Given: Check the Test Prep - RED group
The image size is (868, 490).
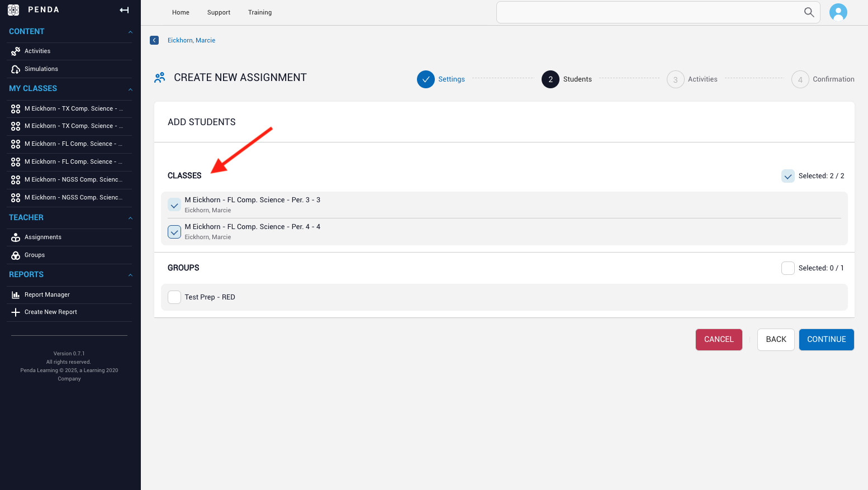Looking at the screenshot, I should [174, 297].
